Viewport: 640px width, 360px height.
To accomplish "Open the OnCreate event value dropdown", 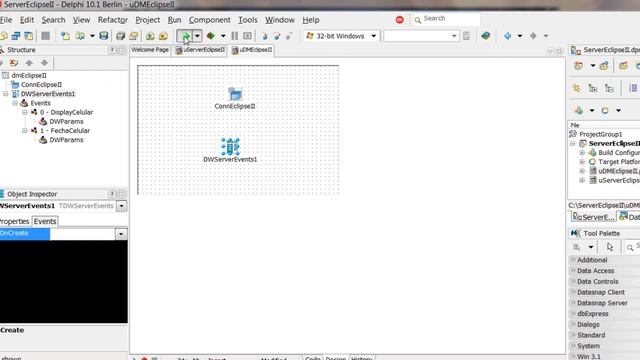I will coord(121,234).
